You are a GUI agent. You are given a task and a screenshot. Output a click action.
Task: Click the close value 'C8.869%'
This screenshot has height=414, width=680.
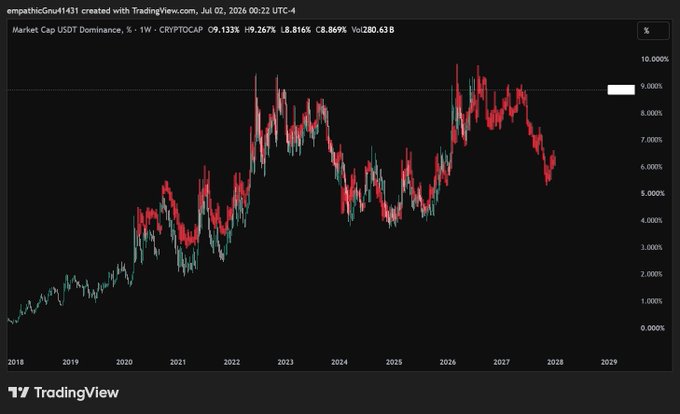click(331, 30)
